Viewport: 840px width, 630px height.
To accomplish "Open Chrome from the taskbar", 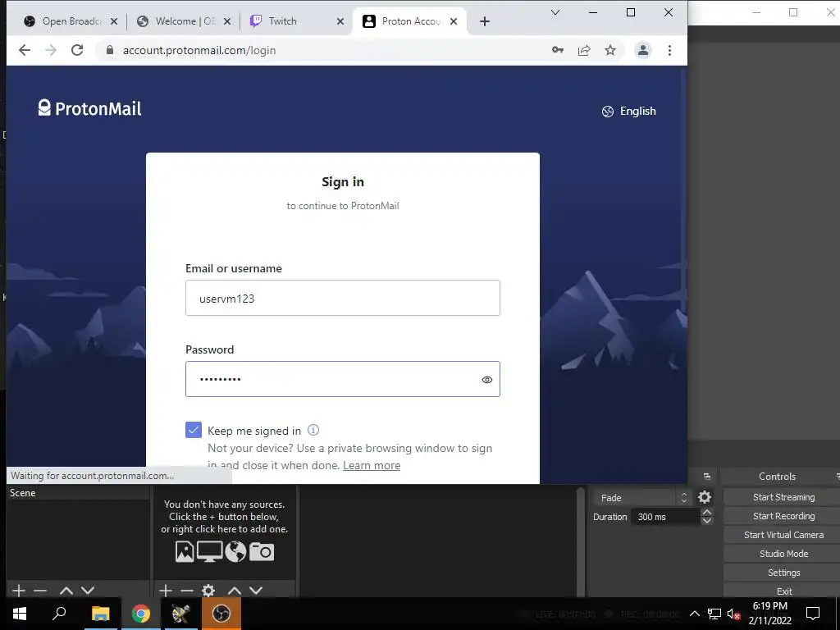I will click(140, 614).
